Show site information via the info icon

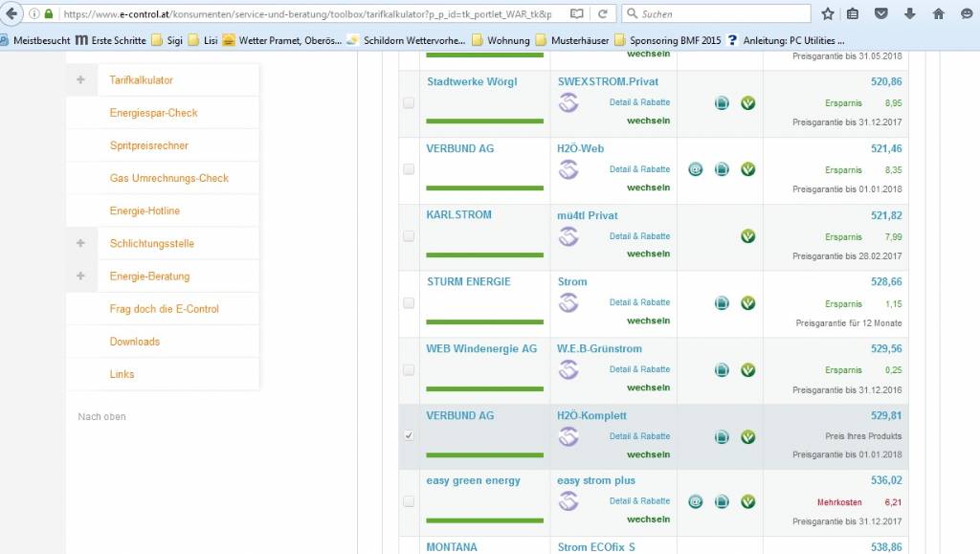(x=34, y=13)
